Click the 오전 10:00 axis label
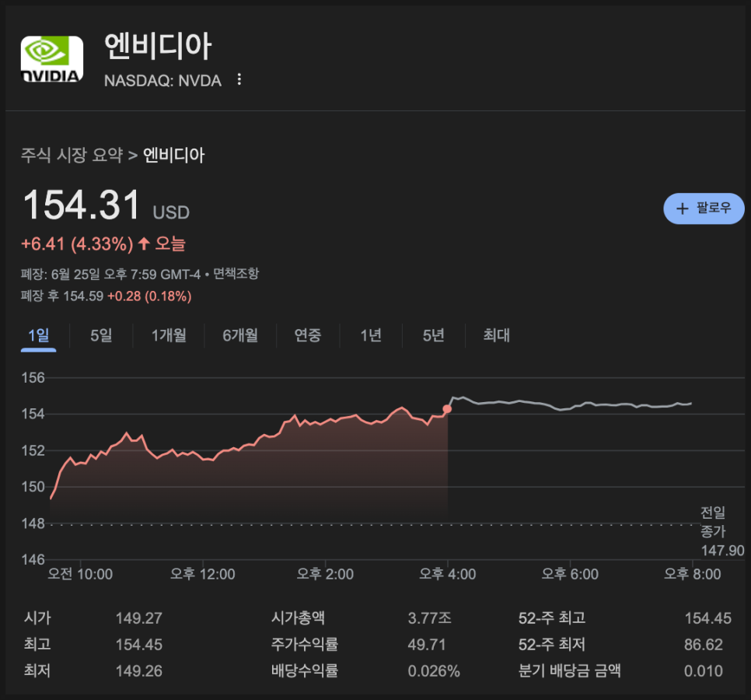 [80, 574]
